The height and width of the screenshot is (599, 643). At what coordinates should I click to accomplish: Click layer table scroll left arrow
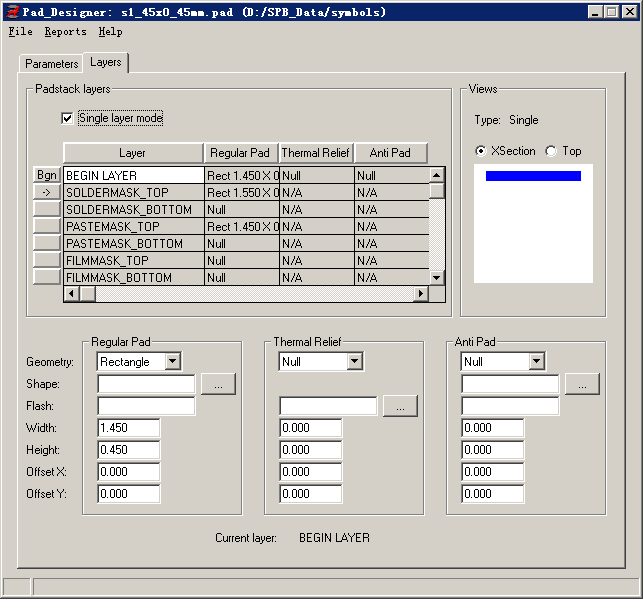[72, 294]
